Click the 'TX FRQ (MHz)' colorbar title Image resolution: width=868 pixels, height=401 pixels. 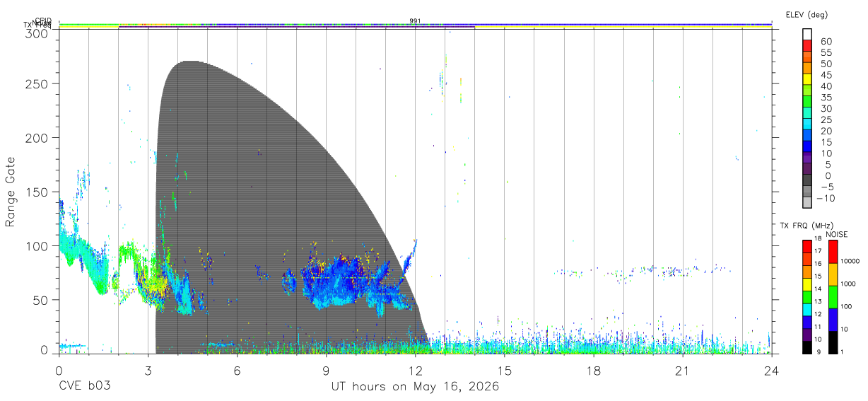[x=807, y=226]
